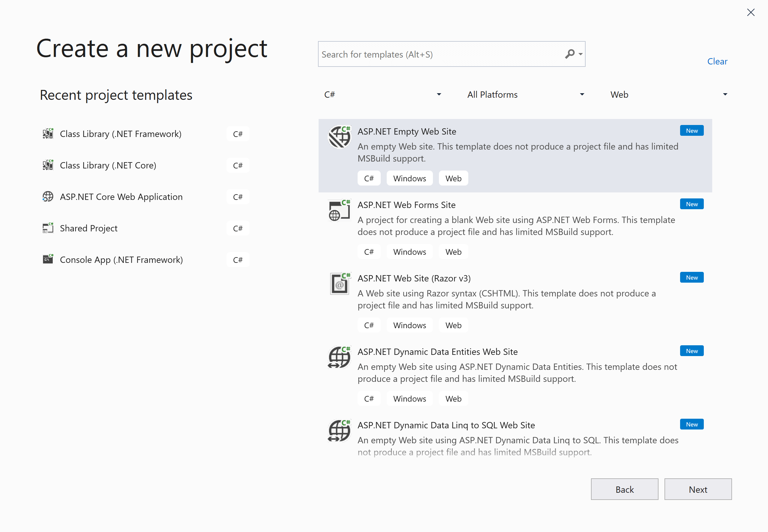The image size is (768, 532).
Task: Click the search magnifier icon
Action: 569,54
